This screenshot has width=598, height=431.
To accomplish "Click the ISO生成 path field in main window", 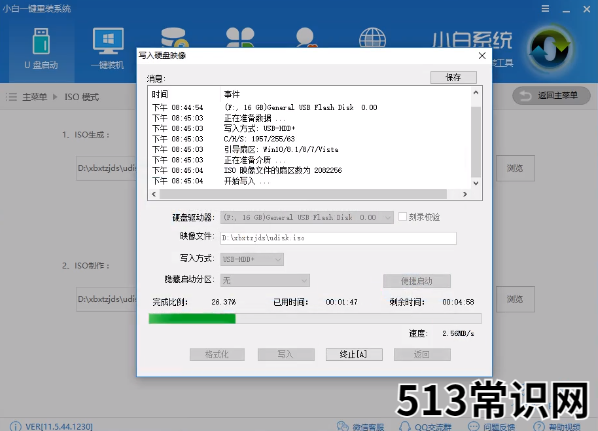I will tap(106, 168).
